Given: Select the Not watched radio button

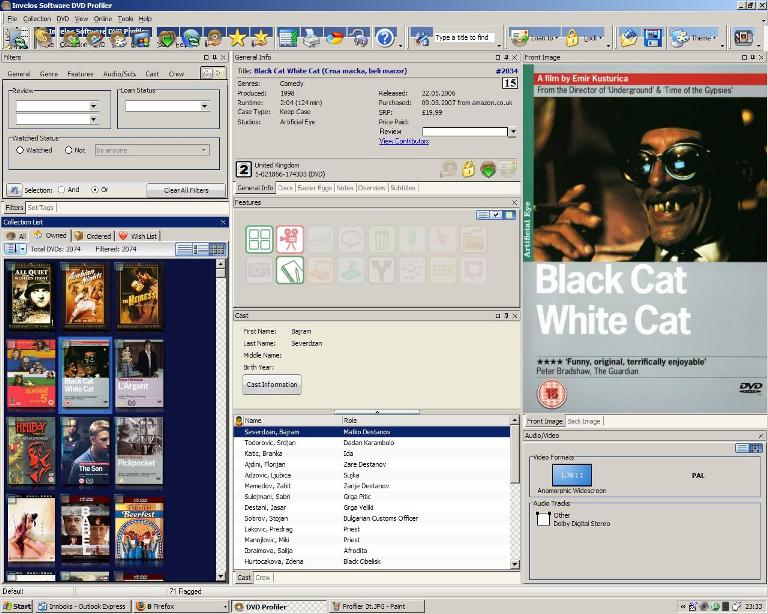Looking at the screenshot, I should pyautogui.click(x=69, y=150).
